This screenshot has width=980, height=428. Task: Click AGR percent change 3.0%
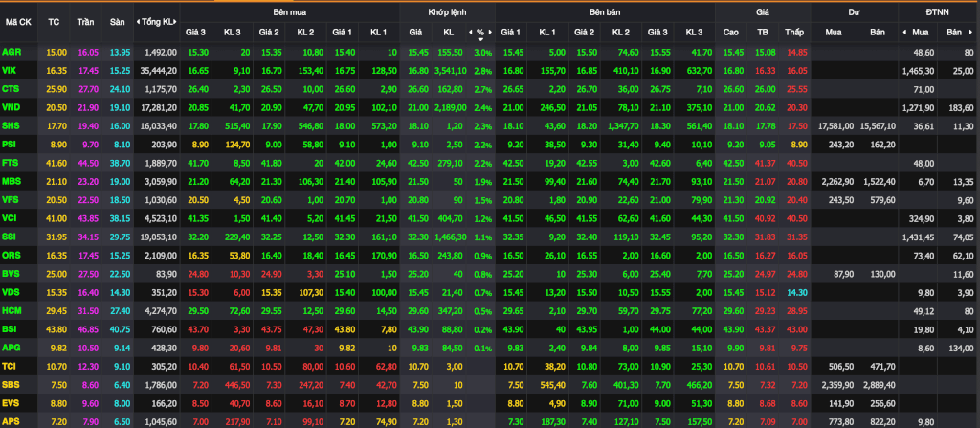[483, 53]
